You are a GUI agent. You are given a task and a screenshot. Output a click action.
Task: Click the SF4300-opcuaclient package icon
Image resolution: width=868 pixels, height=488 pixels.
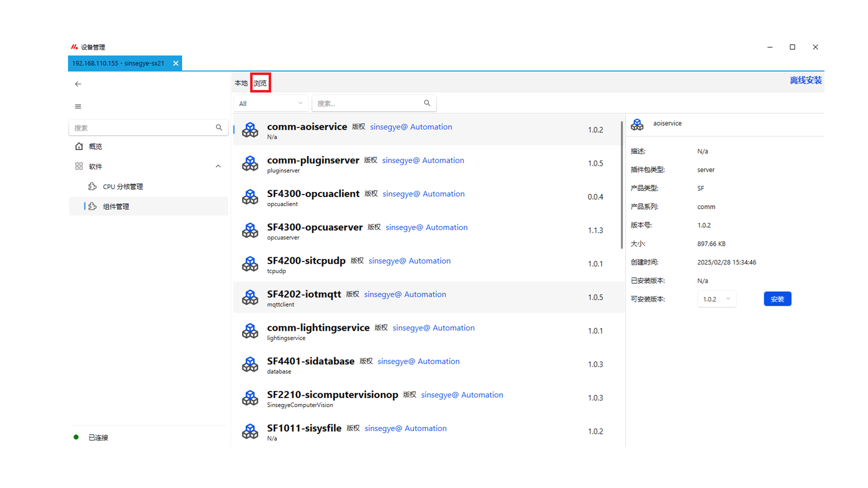click(250, 197)
